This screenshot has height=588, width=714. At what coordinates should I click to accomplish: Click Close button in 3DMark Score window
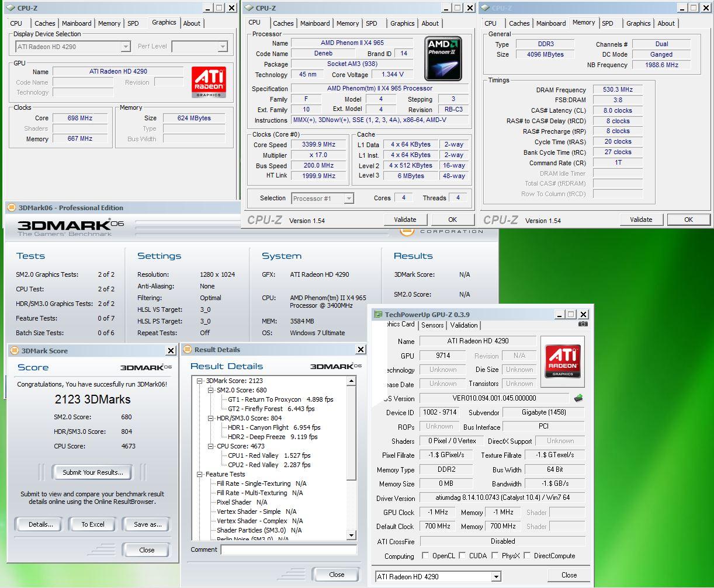[147, 550]
